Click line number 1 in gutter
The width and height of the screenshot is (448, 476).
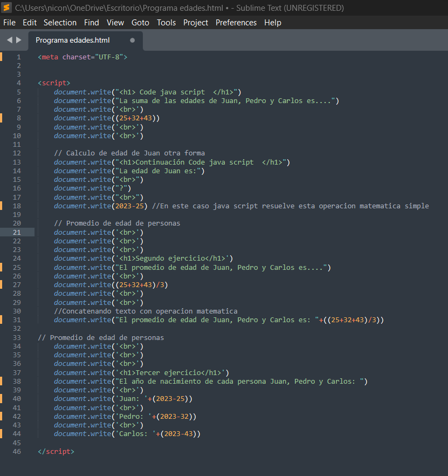click(19, 57)
